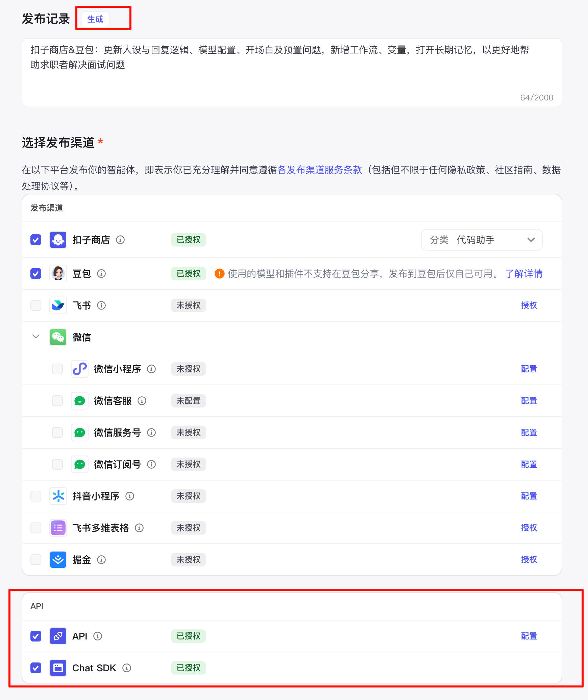This screenshot has height=700, width=588.
Task: Click the info icon next to Chat SDK
Action: pyautogui.click(x=127, y=668)
